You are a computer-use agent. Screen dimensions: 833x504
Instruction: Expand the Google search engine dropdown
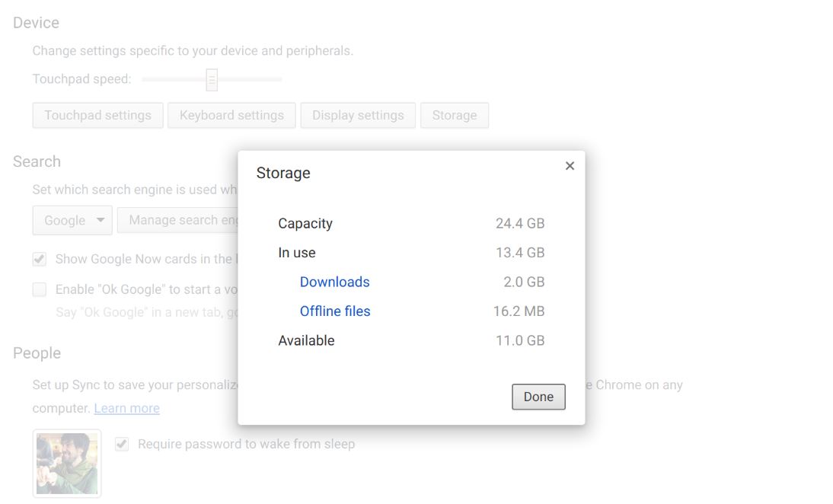tap(72, 220)
